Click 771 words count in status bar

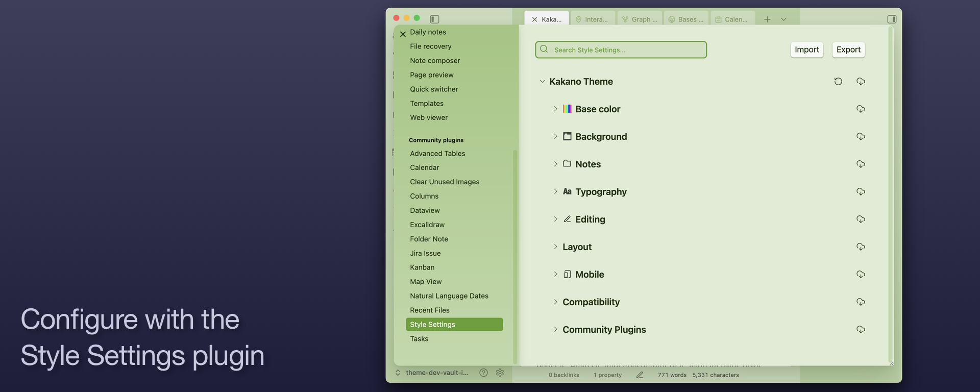[672, 375]
